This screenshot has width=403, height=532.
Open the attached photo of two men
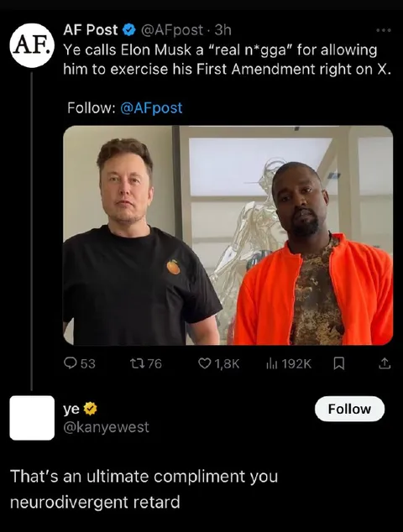228,235
